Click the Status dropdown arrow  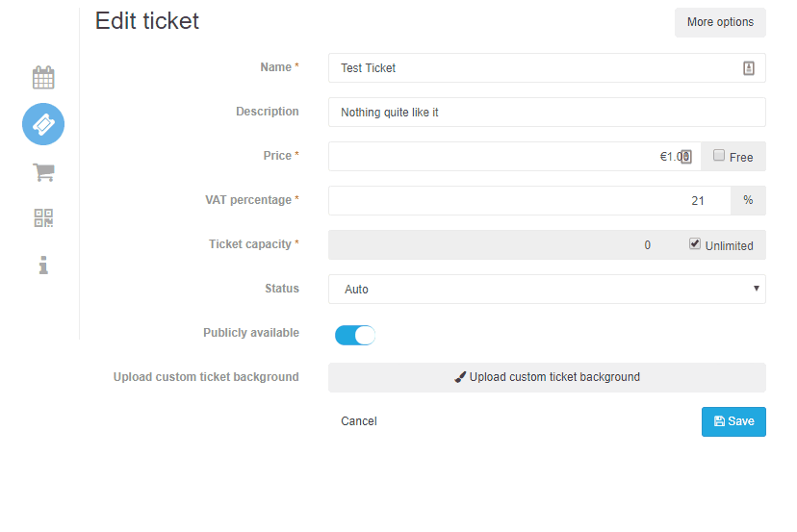[x=757, y=289]
